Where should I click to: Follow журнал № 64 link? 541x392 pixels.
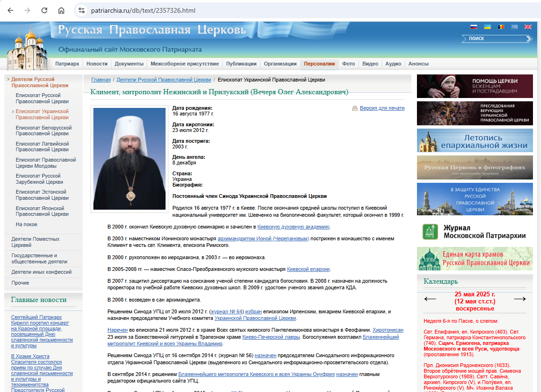tap(226, 312)
